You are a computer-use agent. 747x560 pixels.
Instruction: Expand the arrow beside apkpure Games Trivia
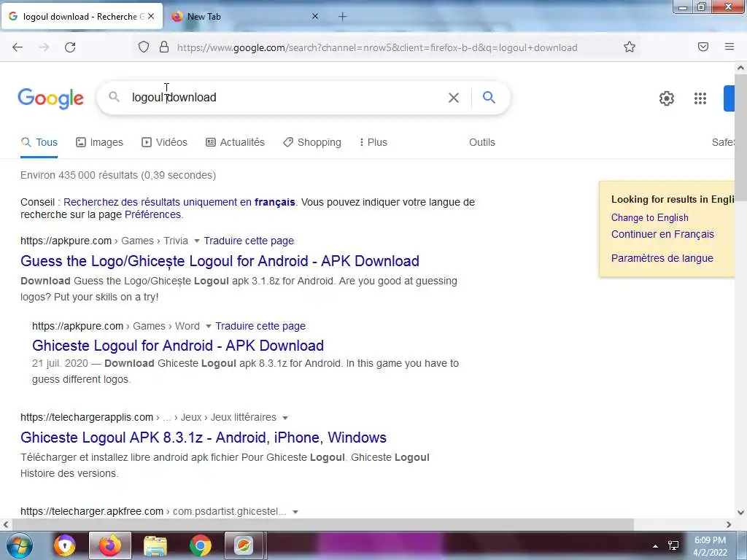click(196, 241)
